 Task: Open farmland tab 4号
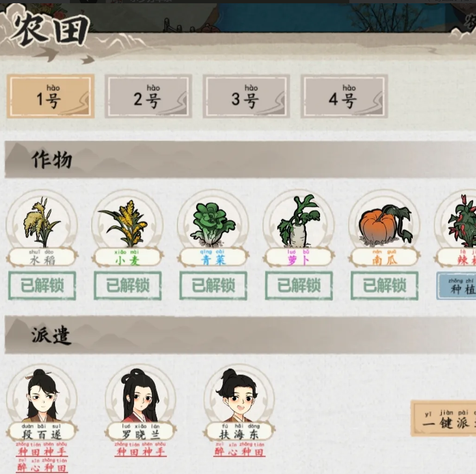(x=344, y=96)
